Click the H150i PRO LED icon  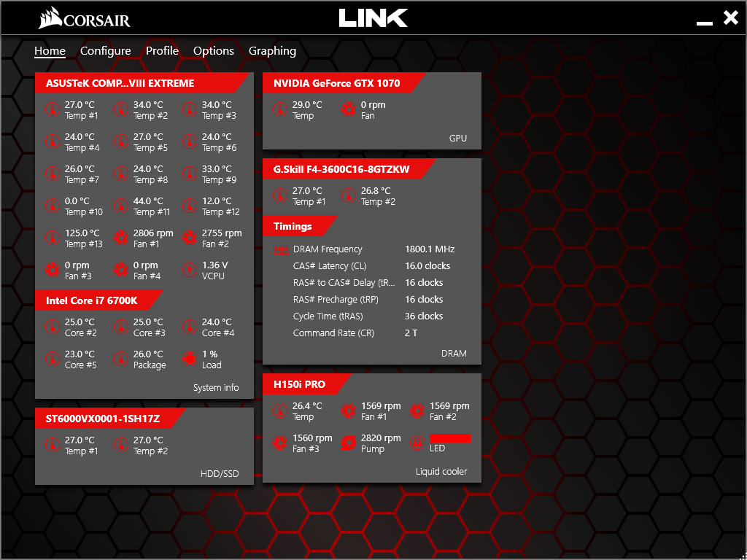tap(417, 443)
